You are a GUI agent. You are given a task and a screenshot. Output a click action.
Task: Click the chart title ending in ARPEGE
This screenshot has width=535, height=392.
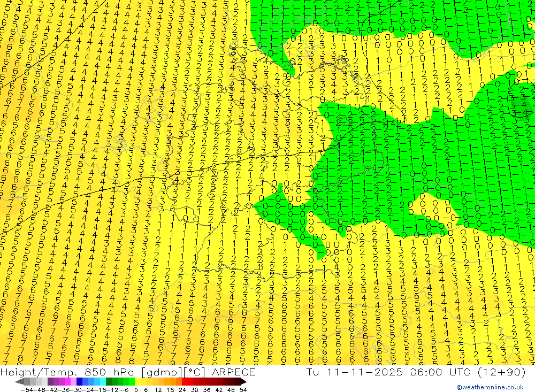click(128, 372)
